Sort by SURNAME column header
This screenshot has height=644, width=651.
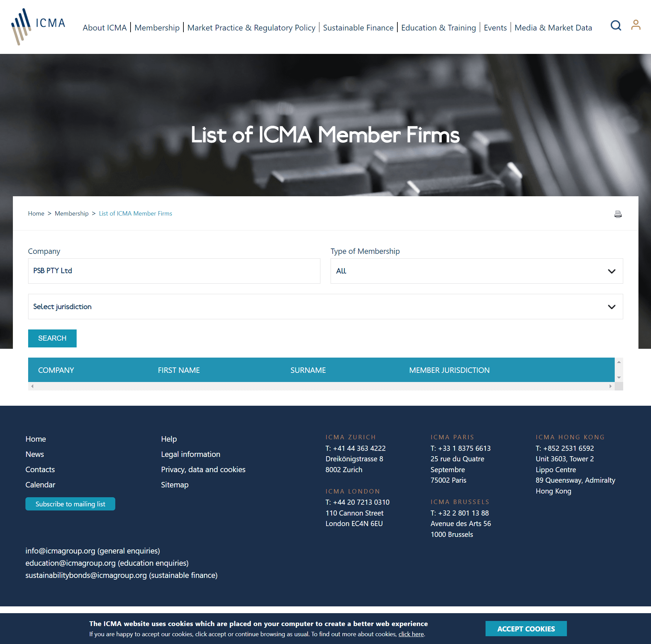tap(308, 370)
